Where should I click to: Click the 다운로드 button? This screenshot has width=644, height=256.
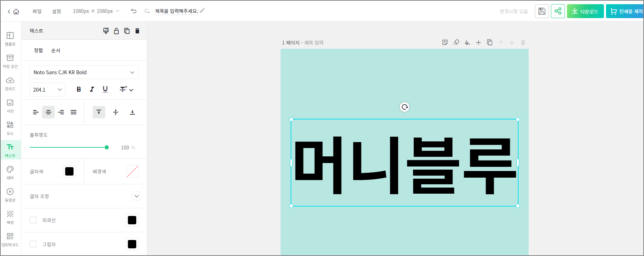[x=585, y=11]
